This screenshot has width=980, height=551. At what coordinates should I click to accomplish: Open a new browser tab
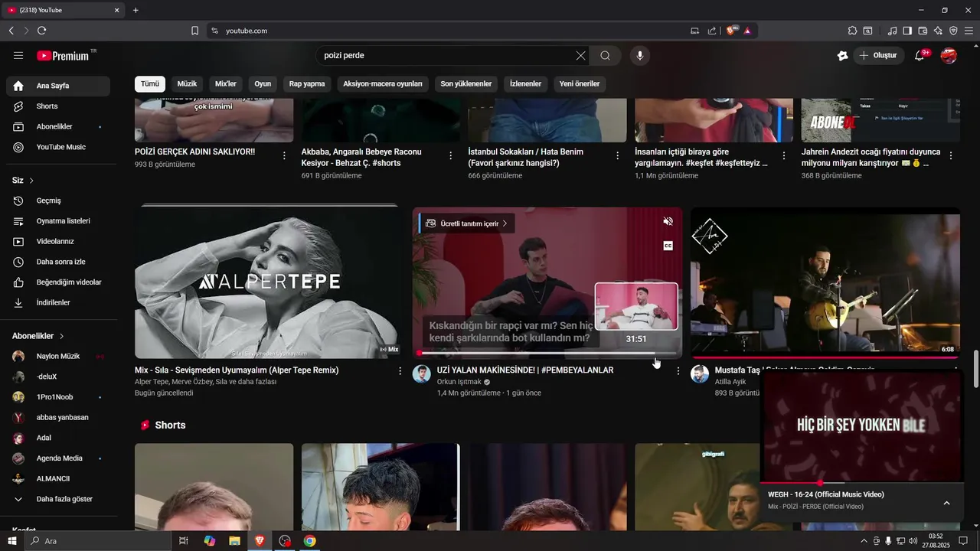coord(136,10)
